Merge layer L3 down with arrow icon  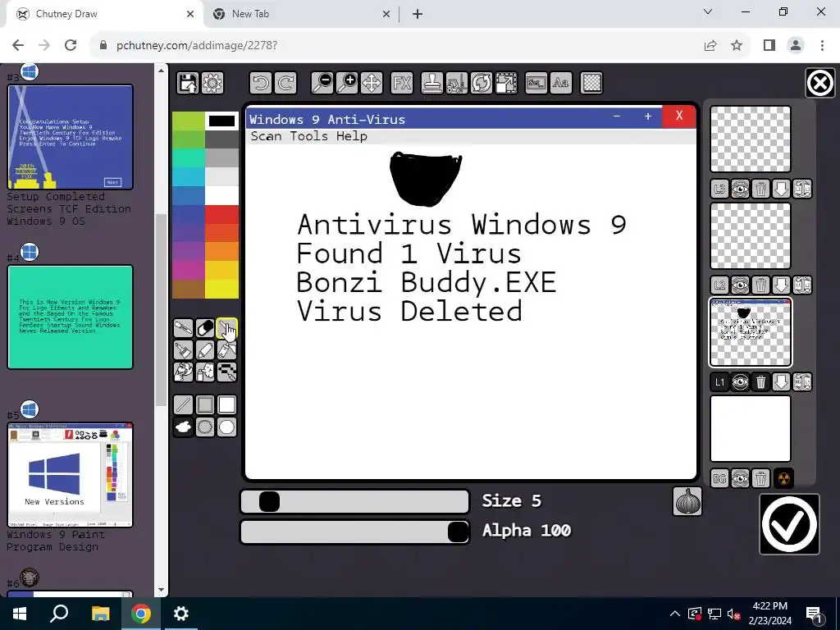(782, 189)
